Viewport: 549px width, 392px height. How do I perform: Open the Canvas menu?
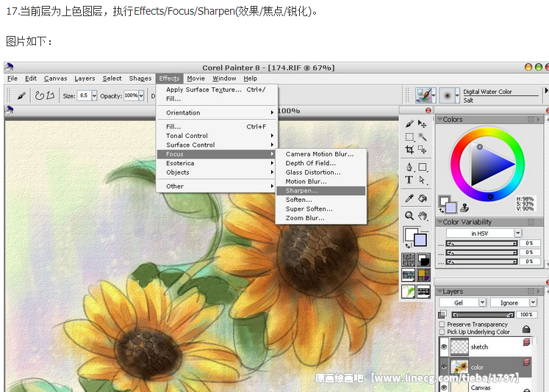[x=55, y=79]
